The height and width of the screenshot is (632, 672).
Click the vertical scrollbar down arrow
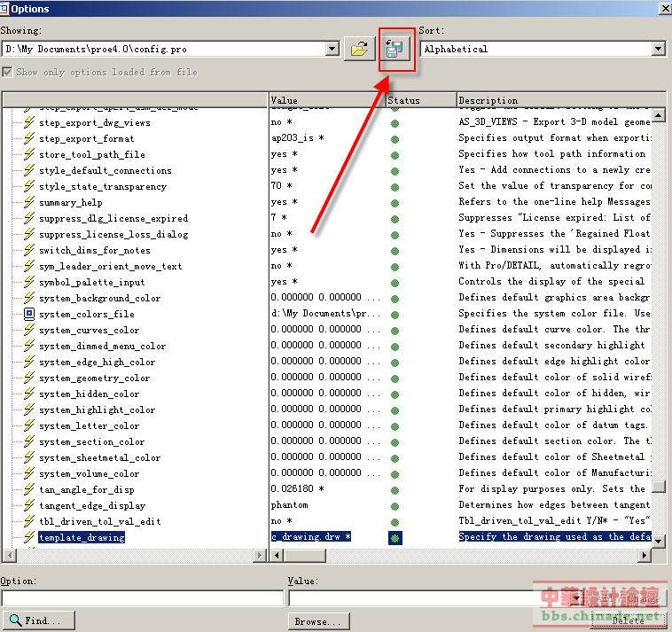click(659, 541)
